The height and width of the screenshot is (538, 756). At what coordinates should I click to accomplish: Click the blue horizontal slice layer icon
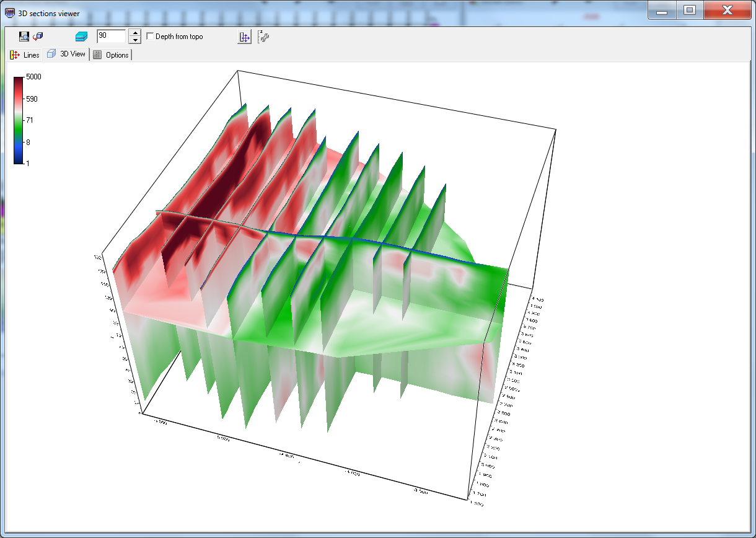coord(81,37)
